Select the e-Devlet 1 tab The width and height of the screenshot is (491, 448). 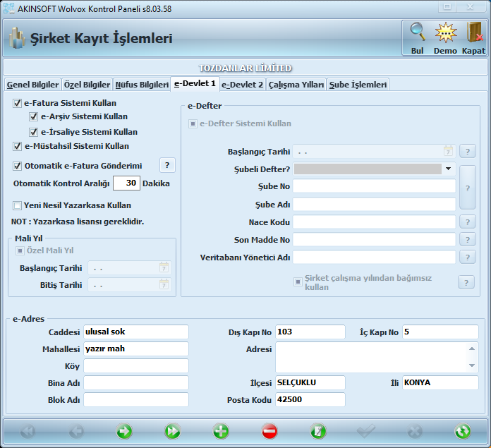[x=195, y=83]
